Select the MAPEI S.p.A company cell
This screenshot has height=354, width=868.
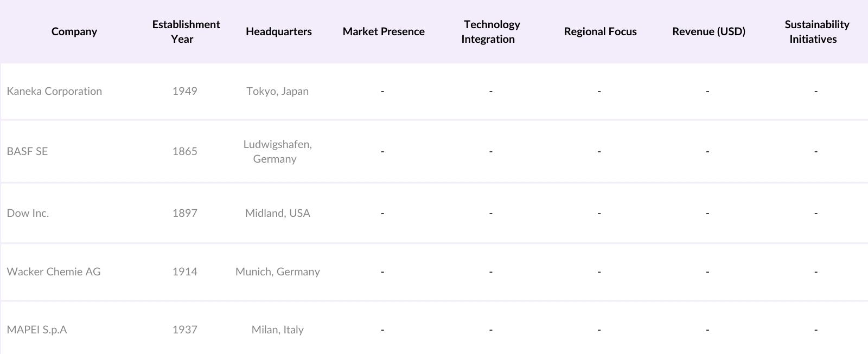(37, 330)
